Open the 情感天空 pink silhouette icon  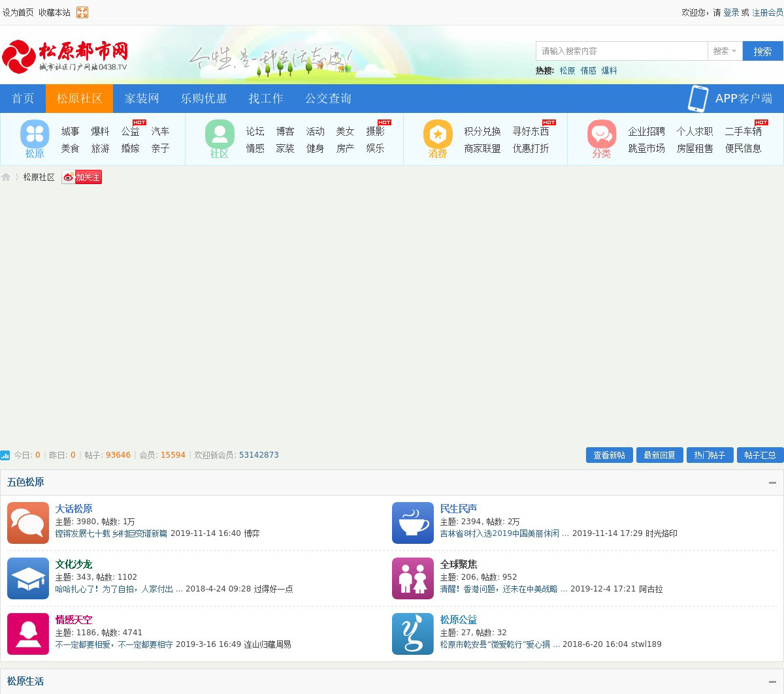pos(28,634)
